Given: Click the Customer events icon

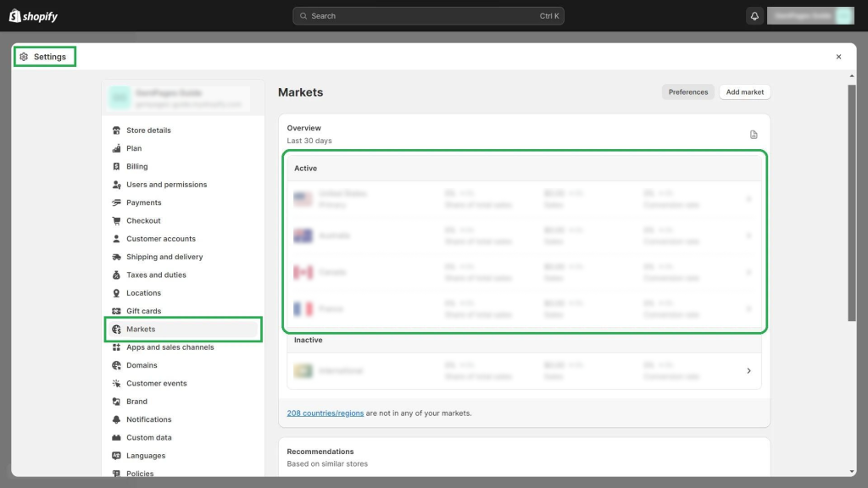Looking at the screenshot, I should click(x=116, y=383).
